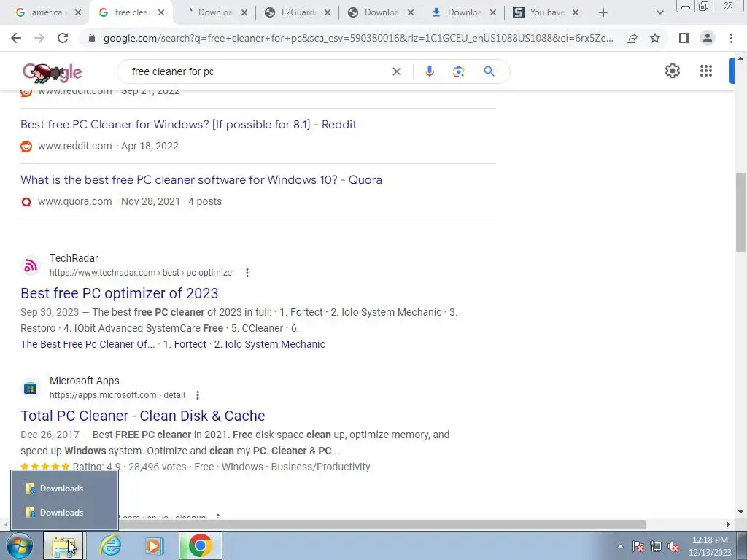Open the browser side panel
747x560 pixels.
(684, 38)
